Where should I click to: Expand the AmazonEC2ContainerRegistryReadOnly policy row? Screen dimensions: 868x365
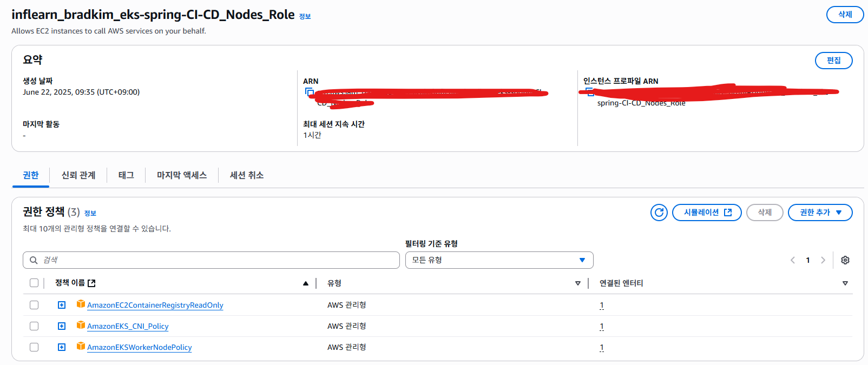[x=62, y=305]
